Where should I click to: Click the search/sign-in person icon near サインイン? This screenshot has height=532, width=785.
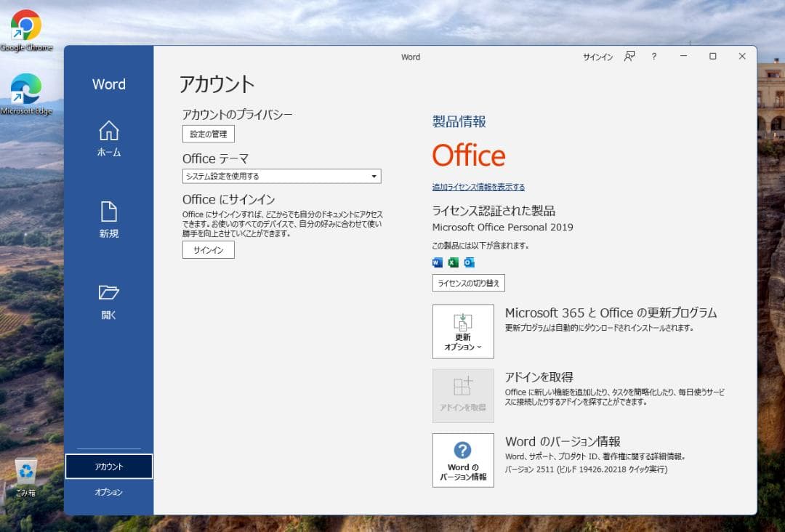tap(629, 56)
